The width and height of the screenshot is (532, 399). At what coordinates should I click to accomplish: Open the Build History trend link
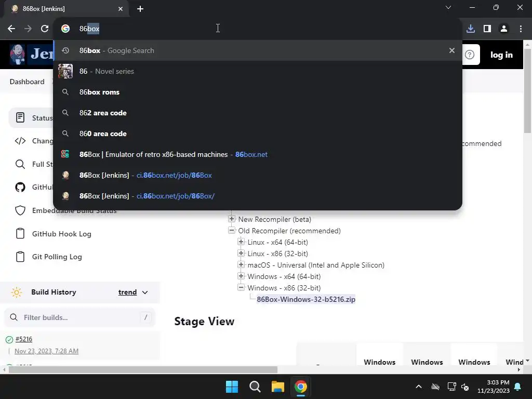point(128,292)
